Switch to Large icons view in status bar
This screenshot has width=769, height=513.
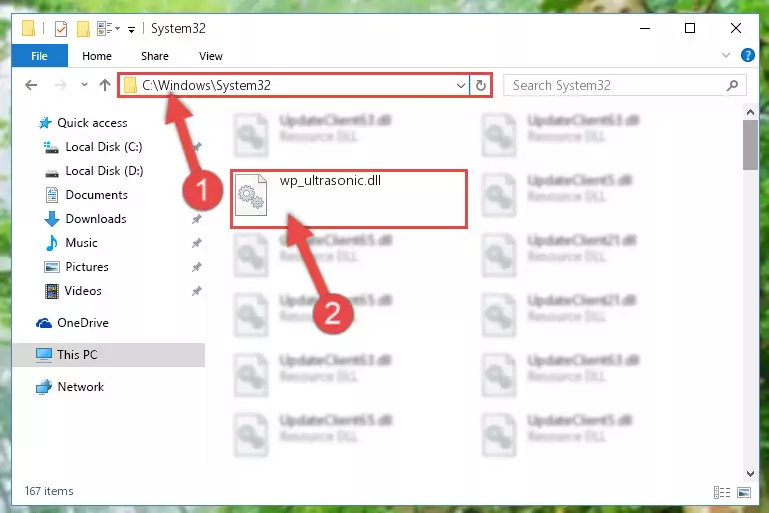pyautogui.click(x=744, y=492)
